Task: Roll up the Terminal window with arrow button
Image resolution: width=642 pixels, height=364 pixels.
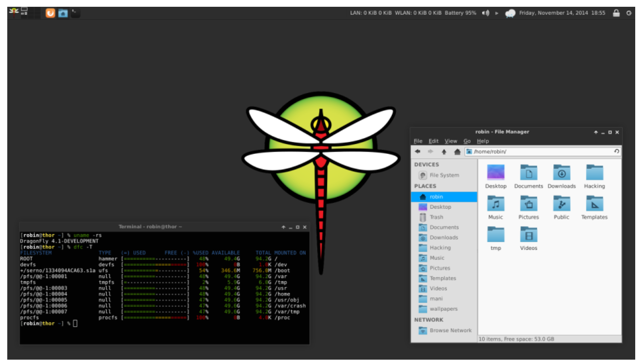Action: tap(283, 227)
